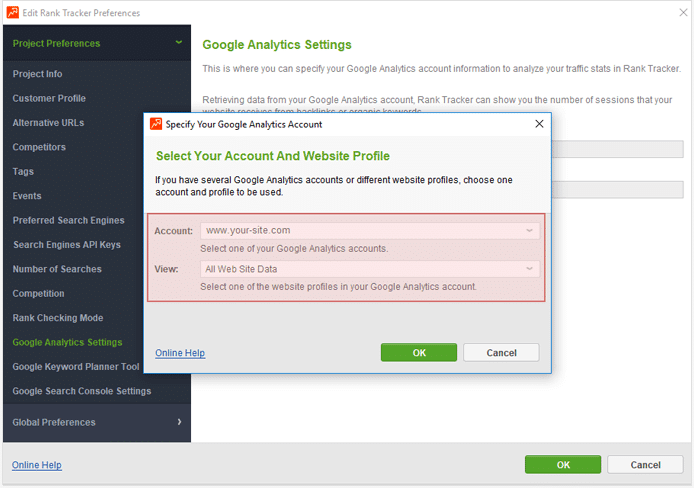Click the 'Google Analytics Settings' page heading
Image resolution: width=694 pixels, height=488 pixels.
pyautogui.click(x=277, y=45)
